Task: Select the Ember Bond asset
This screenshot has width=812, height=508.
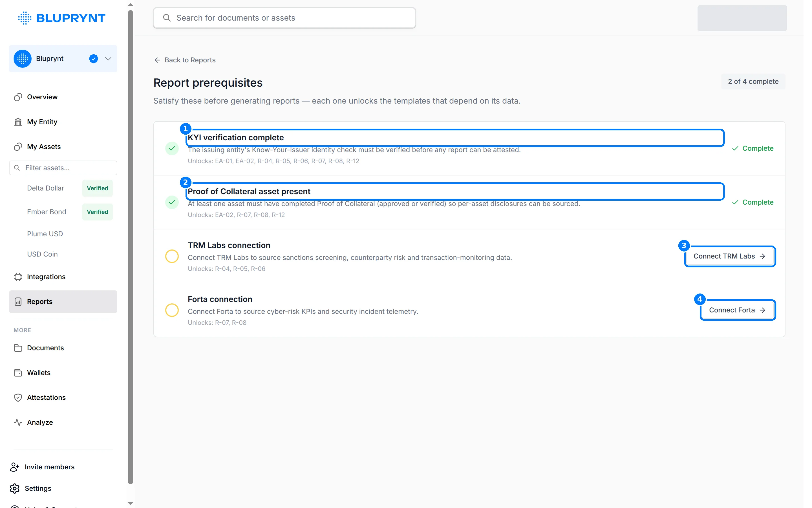Action: click(47, 212)
